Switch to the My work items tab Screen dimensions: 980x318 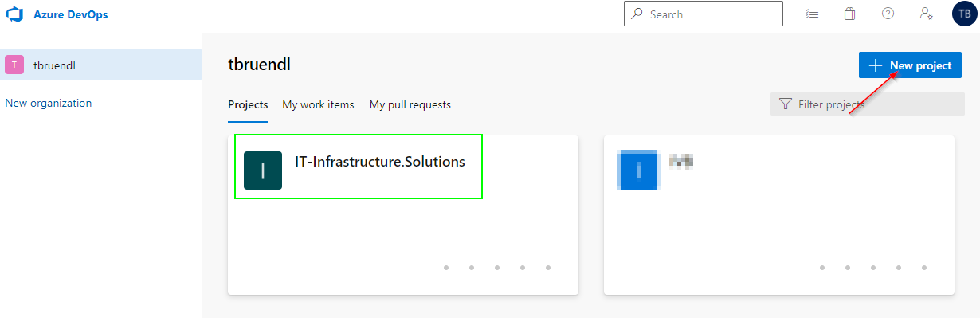(318, 104)
